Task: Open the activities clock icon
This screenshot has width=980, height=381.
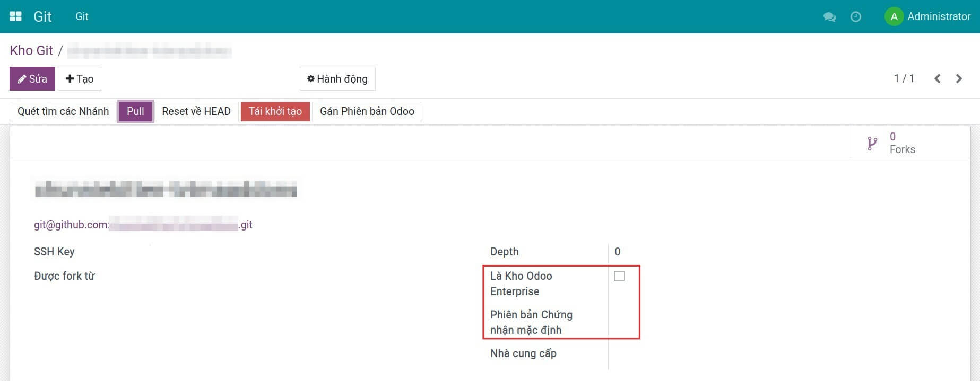Action: 855,17
